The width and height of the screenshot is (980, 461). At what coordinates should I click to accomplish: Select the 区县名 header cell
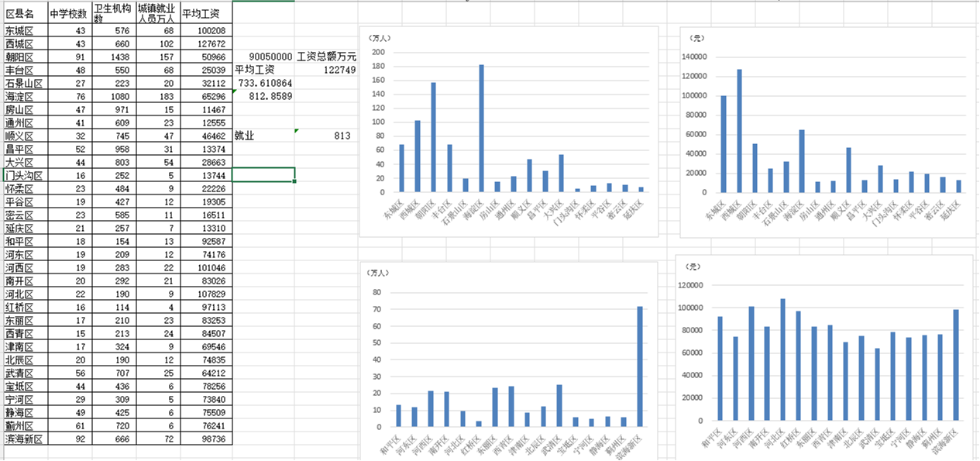24,13
